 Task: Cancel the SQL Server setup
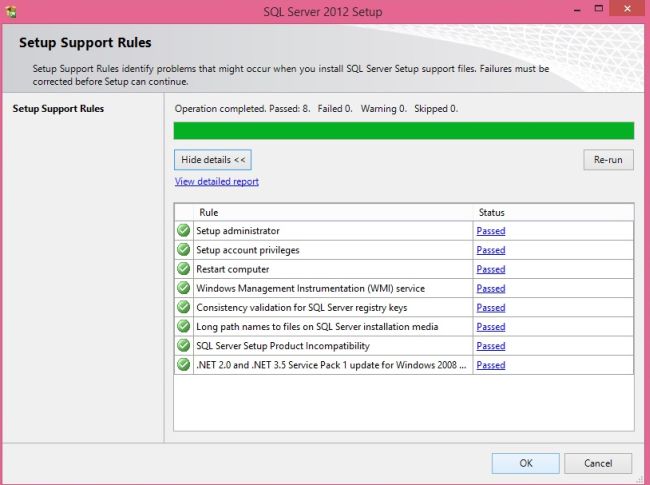click(x=598, y=463)
